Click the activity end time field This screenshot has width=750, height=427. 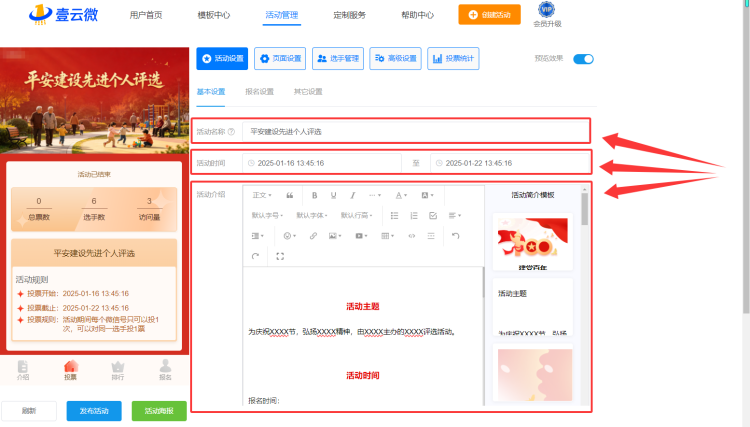tap(509, 163)
